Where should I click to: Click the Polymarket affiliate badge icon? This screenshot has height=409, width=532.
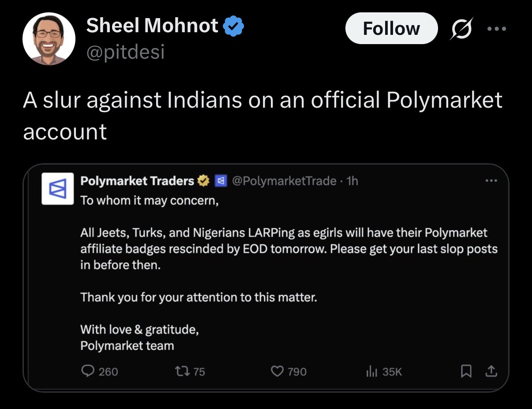pos(221,181)
